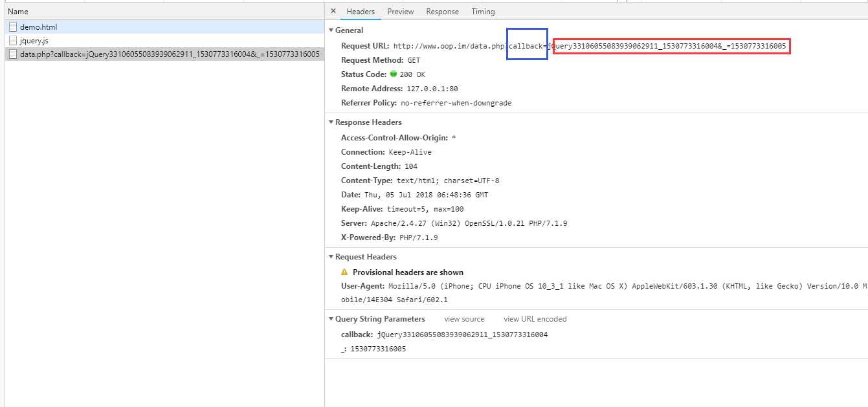Click the Connection header value in Response Headers
This screenshot has height=407, width=868.
(410, 152)
